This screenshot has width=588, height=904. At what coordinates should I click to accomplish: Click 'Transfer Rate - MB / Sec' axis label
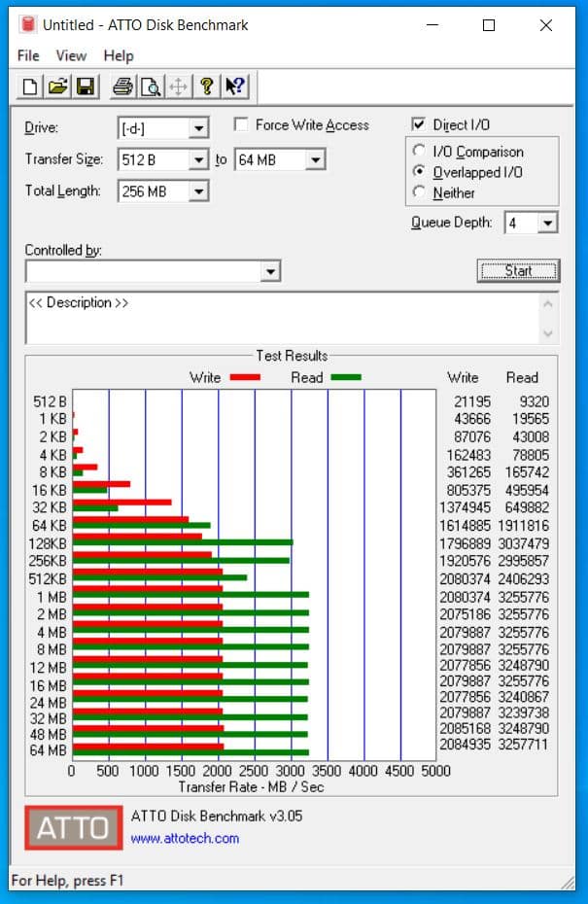click(x=251, y=787)
